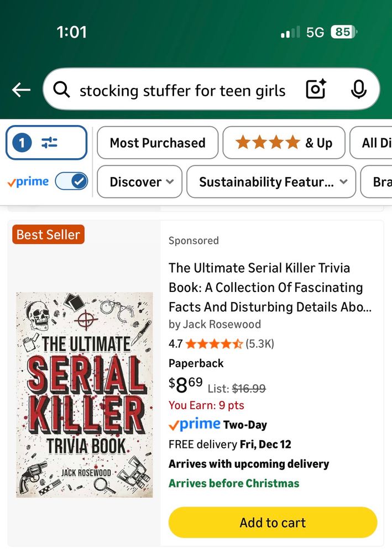The height and width of the screenshot is (553, 392).
Task: Tap the microphone voice search icon
Action: tap(358, 90)
